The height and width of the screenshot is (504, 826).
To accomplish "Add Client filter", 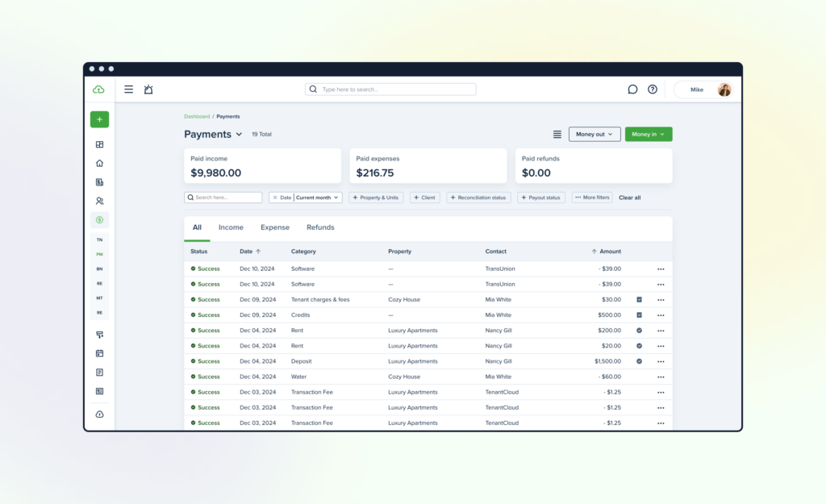I will [x=424, y=198].
